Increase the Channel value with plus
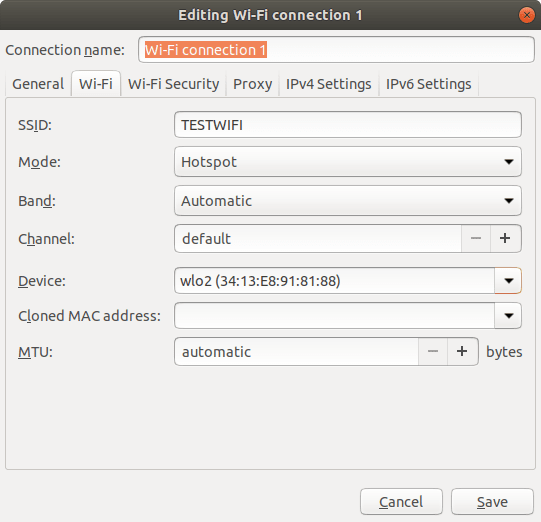The height and width of the screenshot is (522, 541). [x=505, y=238]
